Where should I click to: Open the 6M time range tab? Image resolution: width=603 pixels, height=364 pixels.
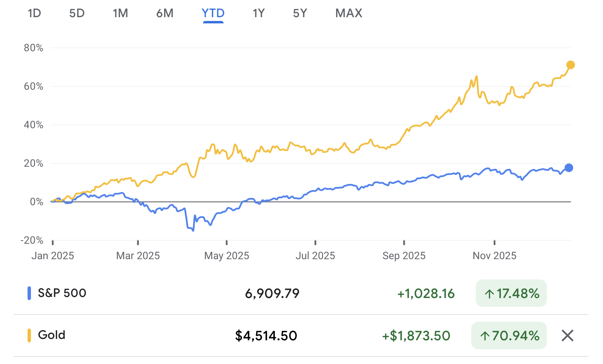(165, 13)
